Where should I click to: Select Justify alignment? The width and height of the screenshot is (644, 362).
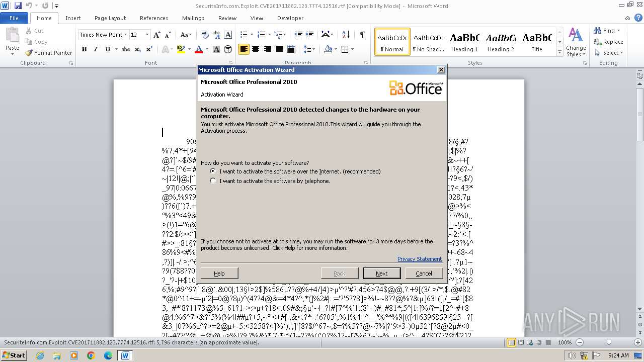[x=279, y=49]
